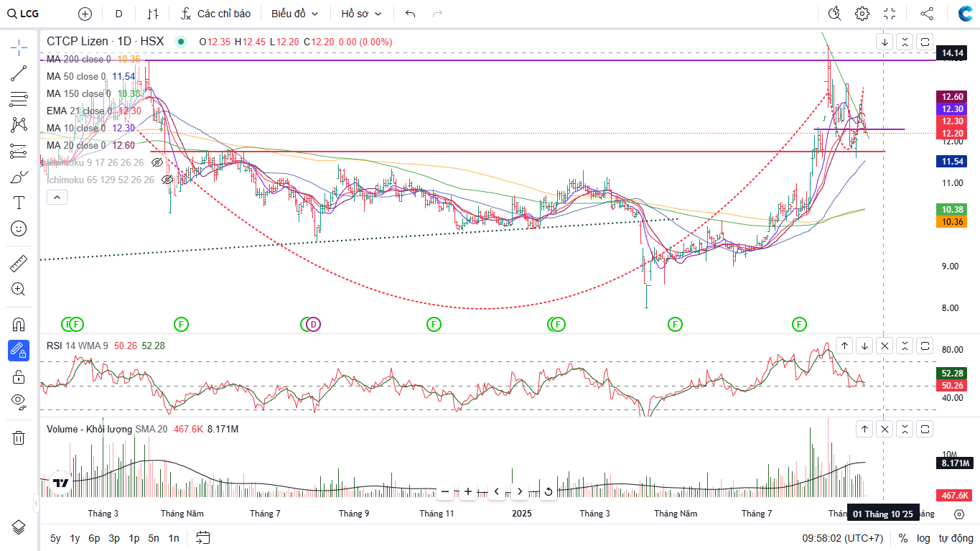Viewport: 980px width, 551px height.
Task: Switch to the 1y time range
Action: coord(75,538)
